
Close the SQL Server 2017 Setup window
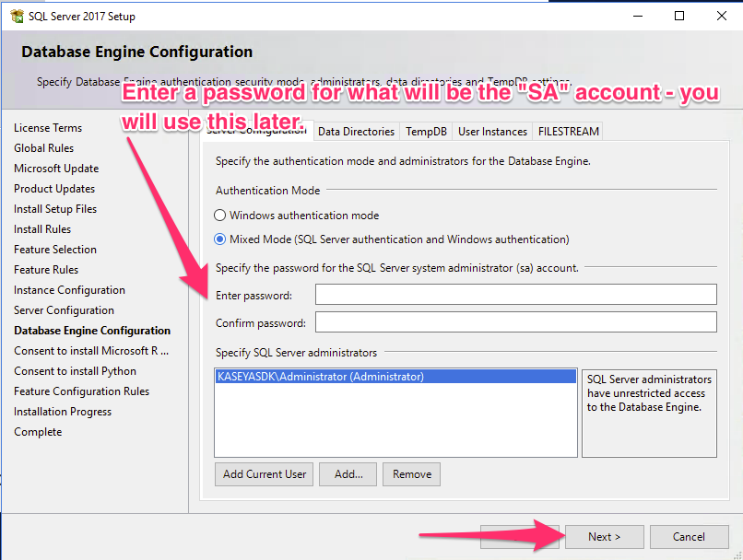(721, 16)
